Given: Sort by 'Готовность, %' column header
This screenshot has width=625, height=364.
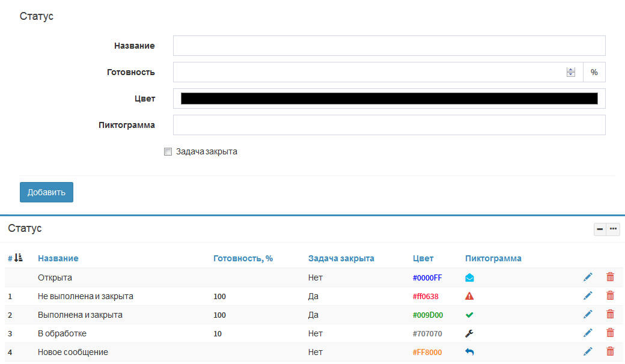Looking at the screenshot, I should [243, 258].
